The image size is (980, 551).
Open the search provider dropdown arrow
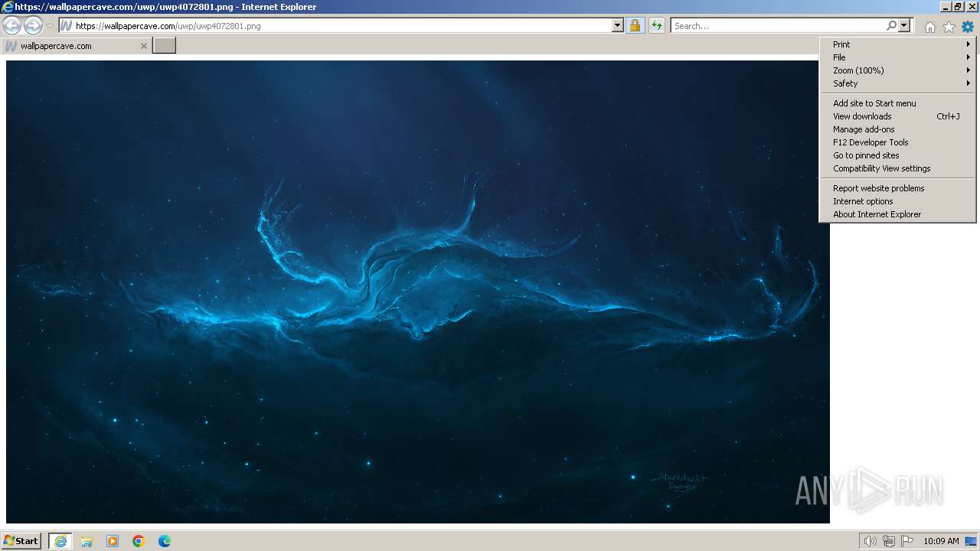[x=904, y=25]
